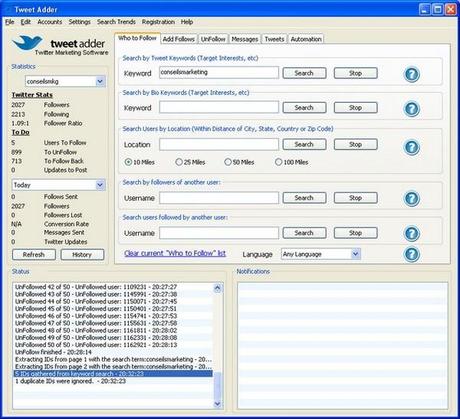Click Stop for followers of another user
The image size is (460, 419).
click(x=356, y=198)
